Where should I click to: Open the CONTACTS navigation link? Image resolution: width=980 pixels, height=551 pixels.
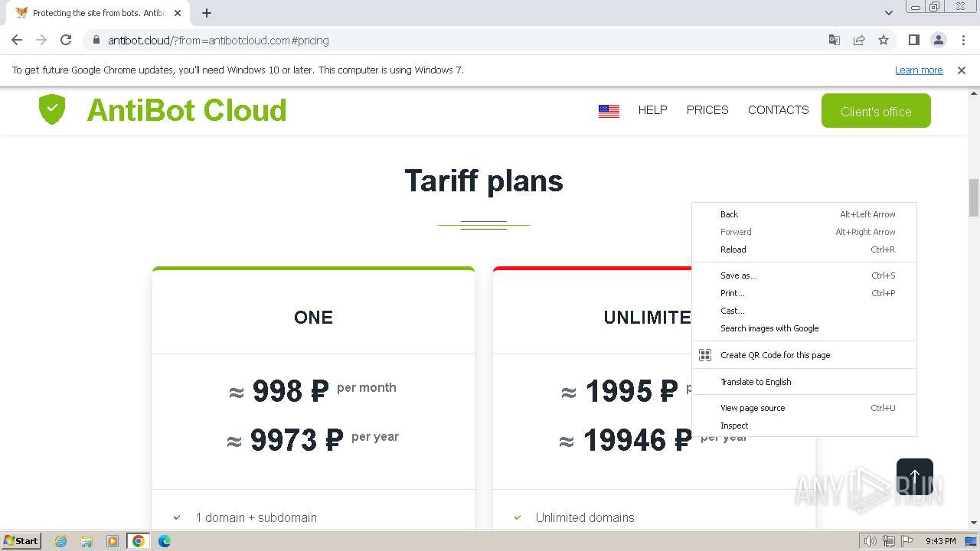point(778,110)
